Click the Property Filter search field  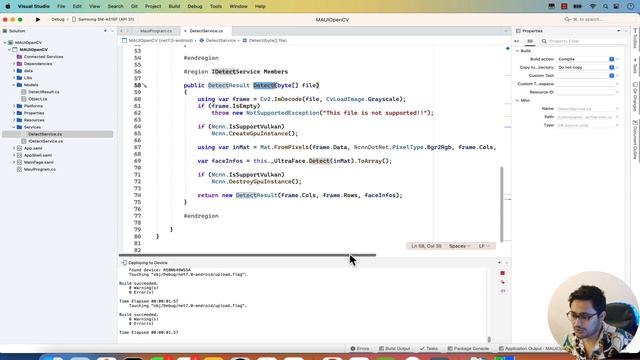tap(583, 41)
